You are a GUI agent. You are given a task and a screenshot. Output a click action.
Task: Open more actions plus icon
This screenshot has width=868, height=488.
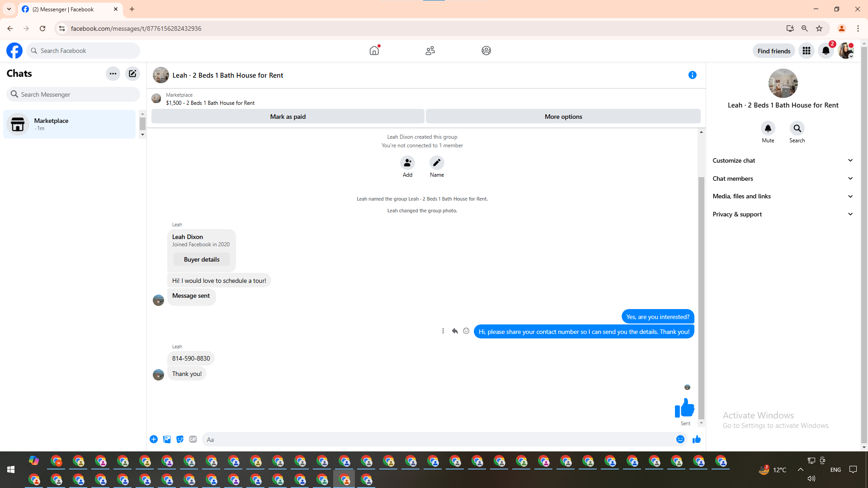(154, 439)
